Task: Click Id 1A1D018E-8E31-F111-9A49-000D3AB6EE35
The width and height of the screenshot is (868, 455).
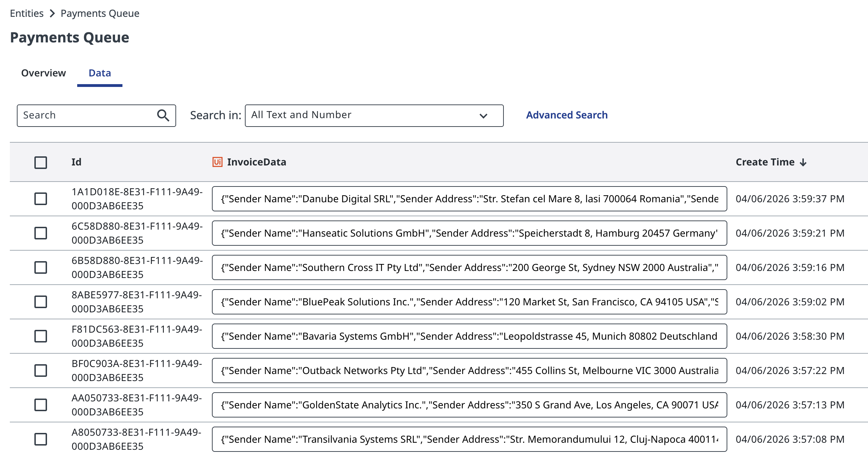Action: pyautogui.click(x=137, y=199)
